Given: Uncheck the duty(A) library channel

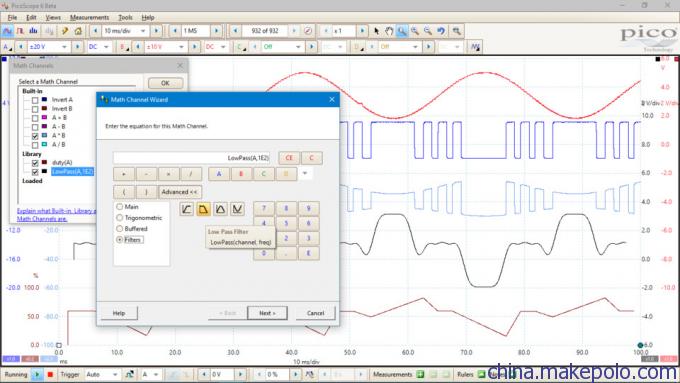Looking at the screenshot, I should (x=35, y=163).
